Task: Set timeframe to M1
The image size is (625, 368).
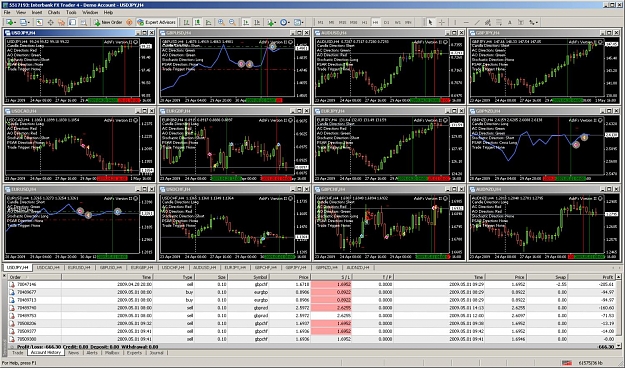Action: point(320,22)
